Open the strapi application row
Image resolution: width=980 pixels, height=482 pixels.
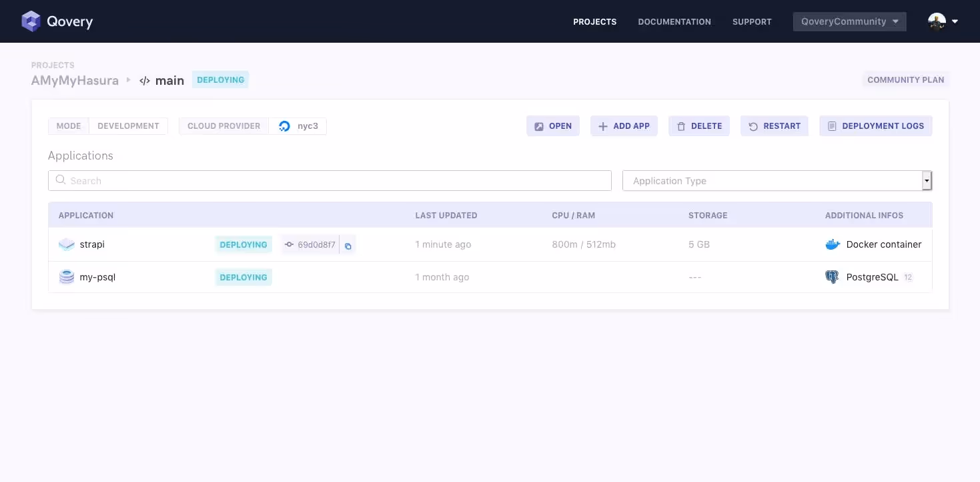coord(490,244)
